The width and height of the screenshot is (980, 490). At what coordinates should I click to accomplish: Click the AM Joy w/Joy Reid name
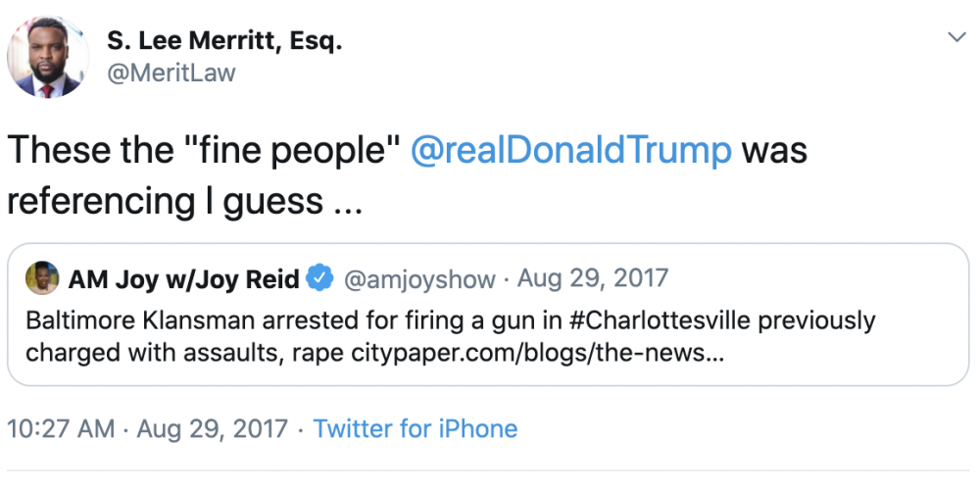pos(183,279)
